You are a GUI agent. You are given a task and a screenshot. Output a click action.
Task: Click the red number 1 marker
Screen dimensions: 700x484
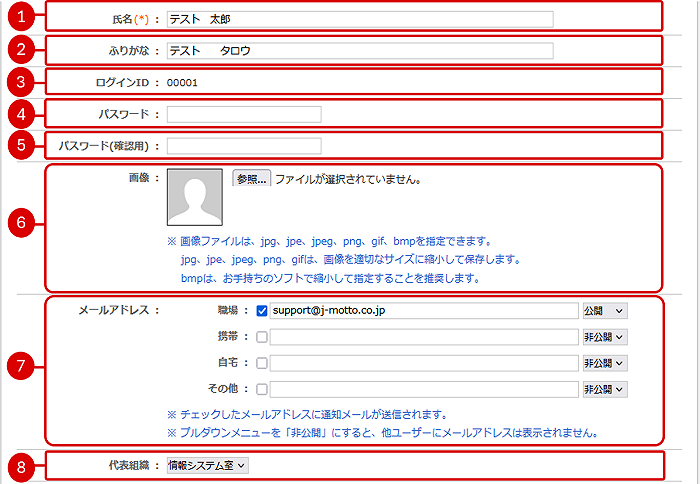[21, 18]
